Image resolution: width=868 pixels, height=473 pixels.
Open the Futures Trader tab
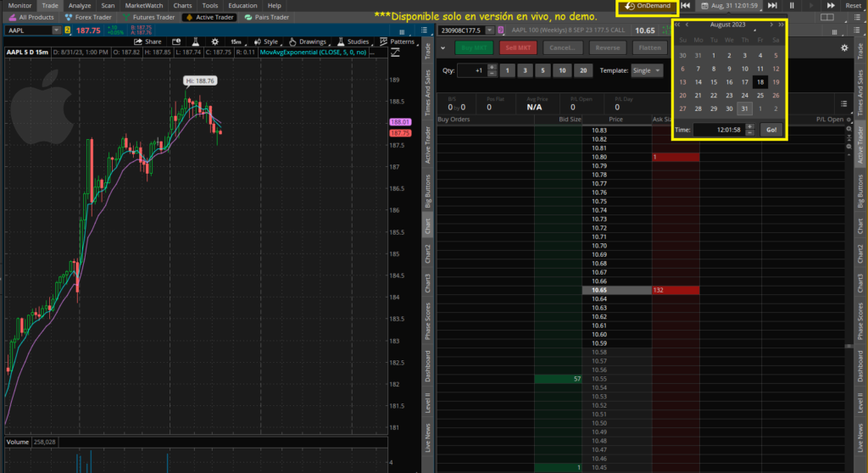(x=148, y=17)
